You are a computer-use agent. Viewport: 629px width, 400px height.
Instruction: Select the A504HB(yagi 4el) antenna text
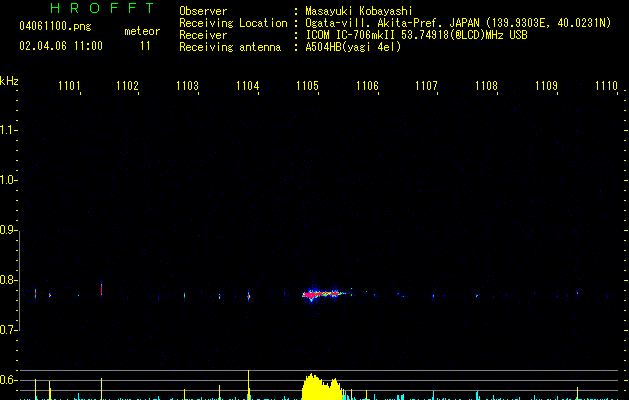353,47
